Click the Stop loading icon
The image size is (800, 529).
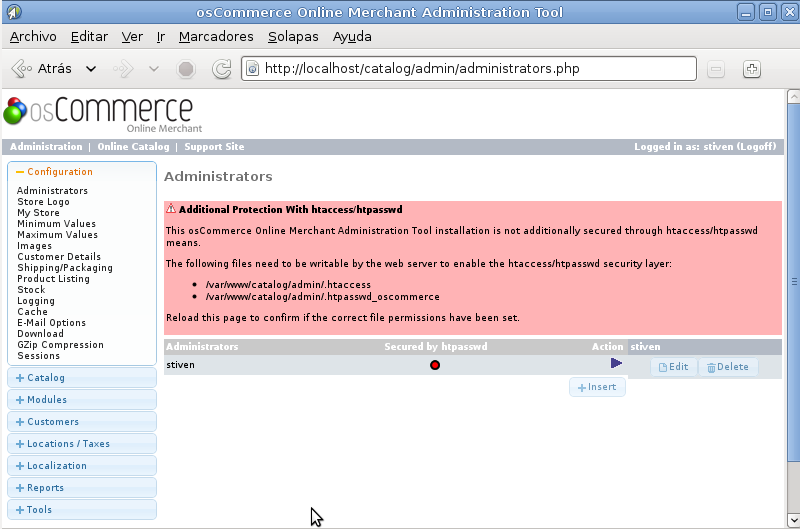point(186,69)
